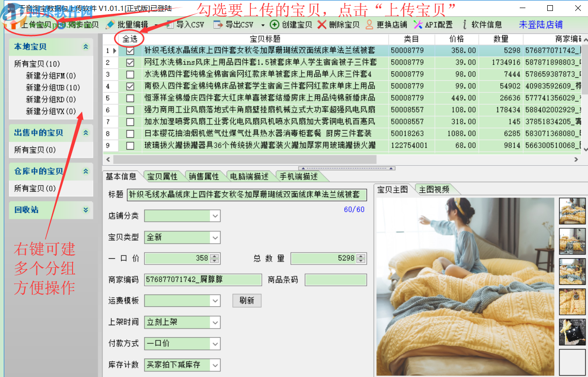Open the 运费模板 dropdown
Viewport: 588px width, 377px height.
tap(215, 301)
